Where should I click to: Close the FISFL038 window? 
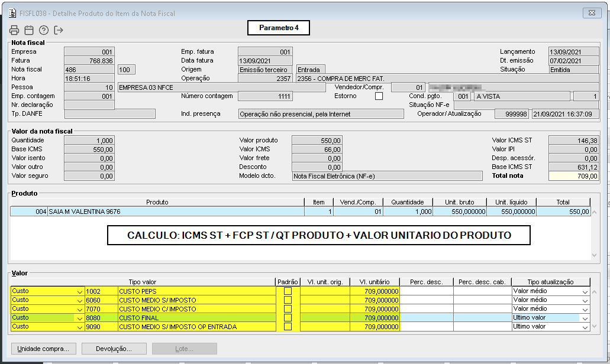tap(592, 13)
